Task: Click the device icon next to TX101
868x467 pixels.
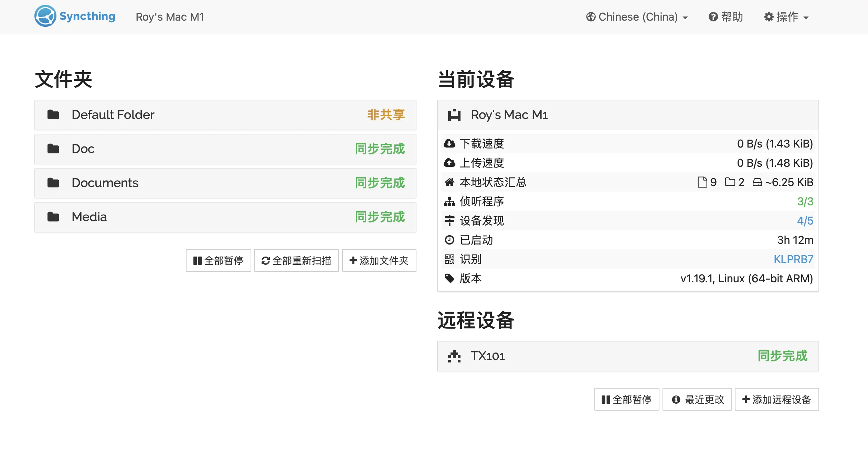Action: click(x=454, y=356)
